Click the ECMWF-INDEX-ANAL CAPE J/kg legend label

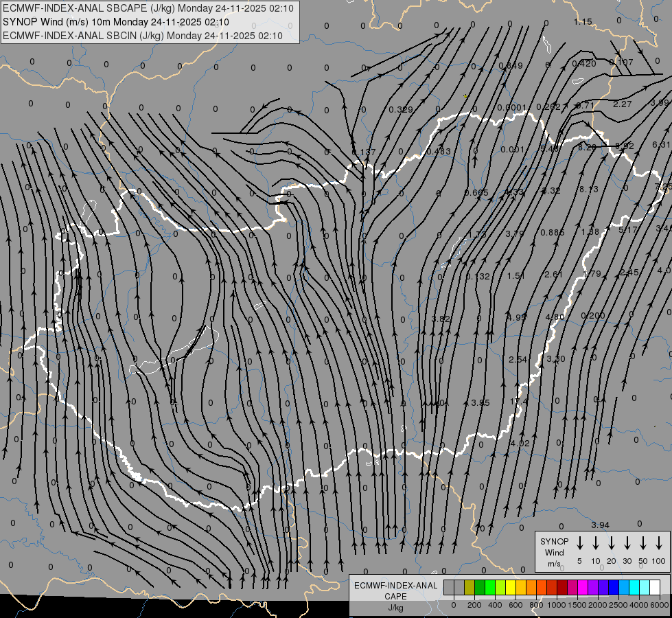pos(395,597)
